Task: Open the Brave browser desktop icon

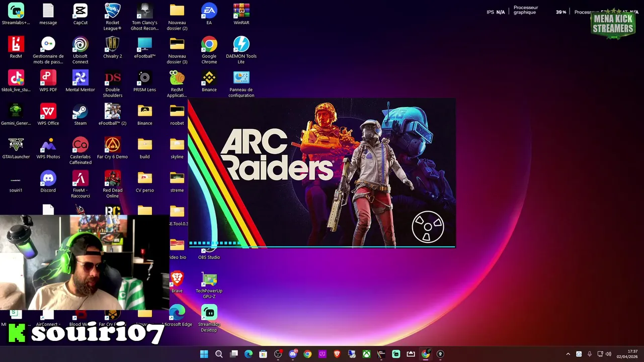Action: point(177,282)
